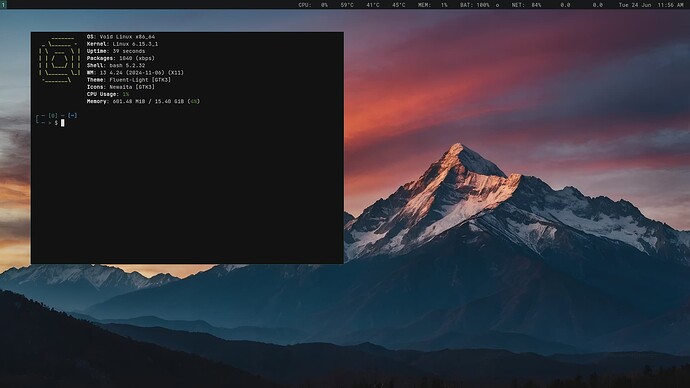Click the 45°C temperature reading
This screenshot has height=388, width=690.
pos(399,5)
